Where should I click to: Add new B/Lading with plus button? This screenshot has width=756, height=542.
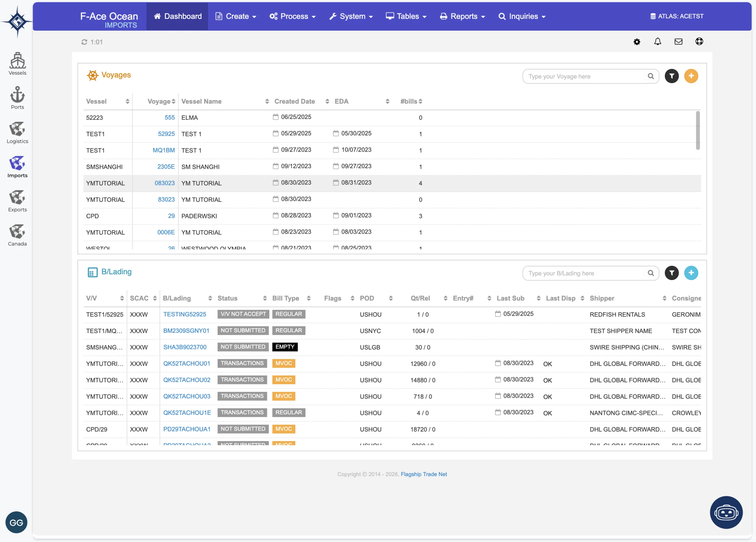(691, 273)
